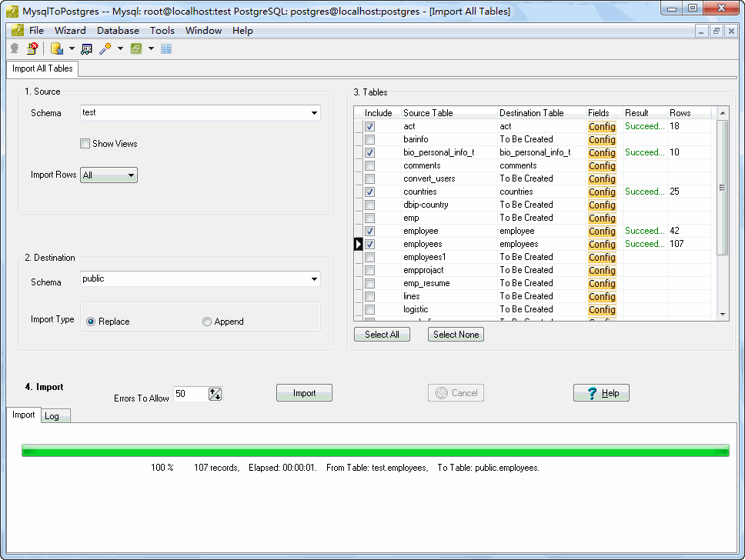Click the tables list scroll-up arrow

(722, 113)
